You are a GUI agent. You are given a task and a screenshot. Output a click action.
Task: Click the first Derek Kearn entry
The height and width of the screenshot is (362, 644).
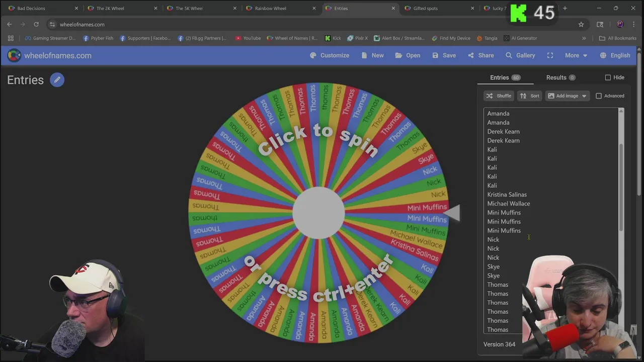503,132
